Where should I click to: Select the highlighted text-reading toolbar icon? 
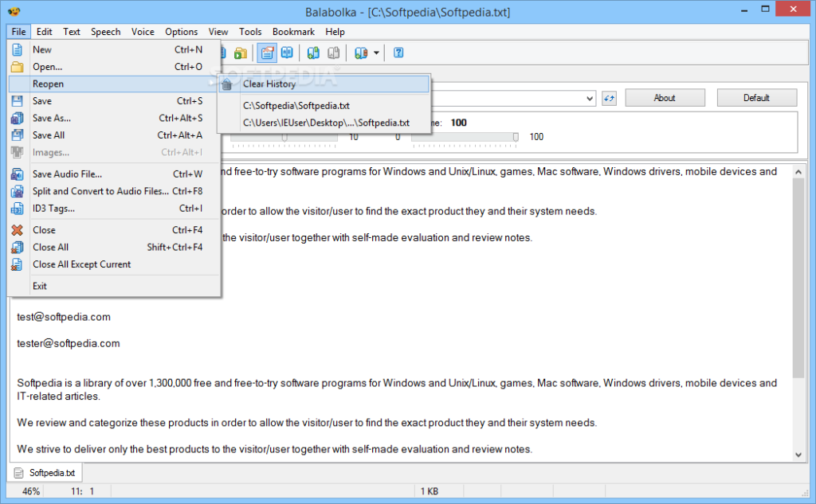pyautogui.click(x=267, y=53)
